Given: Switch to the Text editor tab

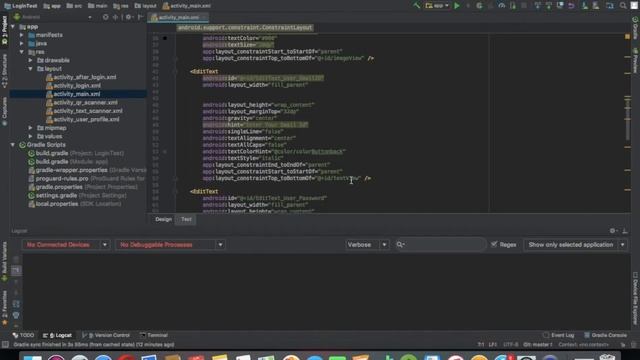Looking at the screenshot, I should click(x=186, y=220).
